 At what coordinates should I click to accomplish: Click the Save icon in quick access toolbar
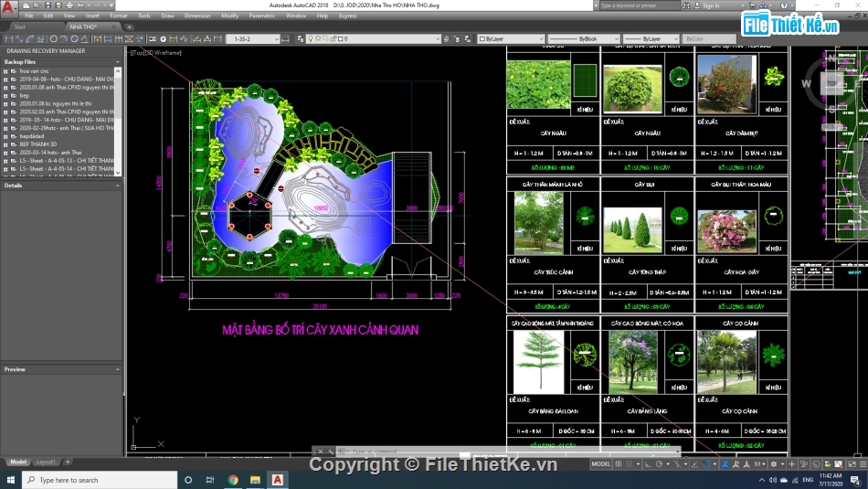48,5
